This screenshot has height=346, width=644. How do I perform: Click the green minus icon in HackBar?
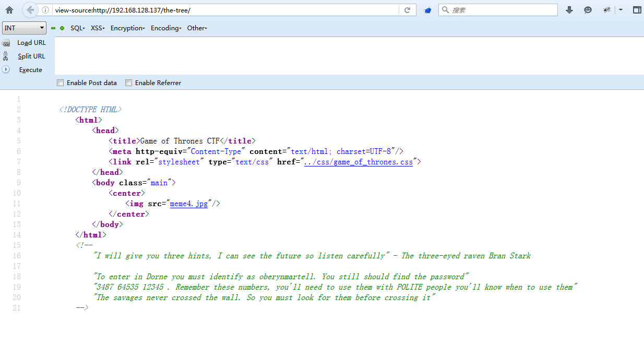[53, 28]
